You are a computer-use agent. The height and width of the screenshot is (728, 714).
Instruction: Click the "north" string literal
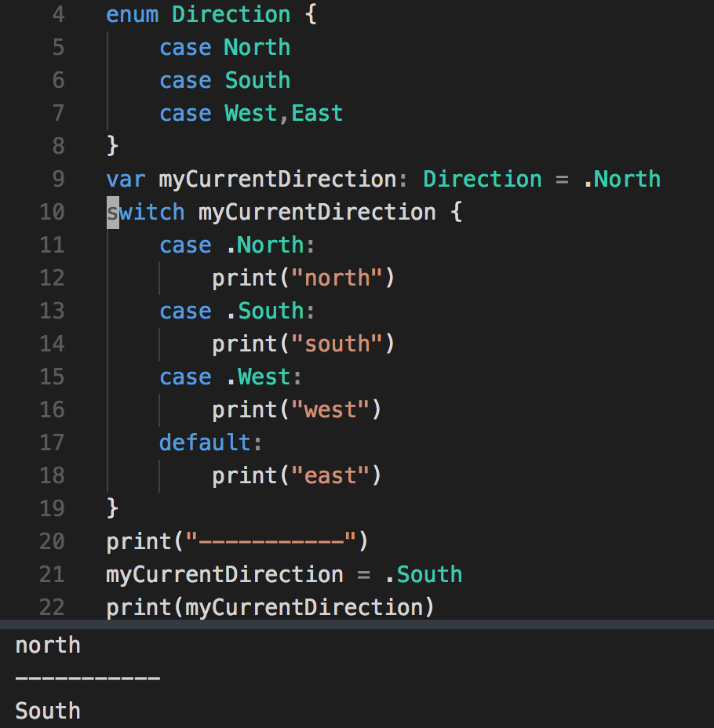(337, 278)
